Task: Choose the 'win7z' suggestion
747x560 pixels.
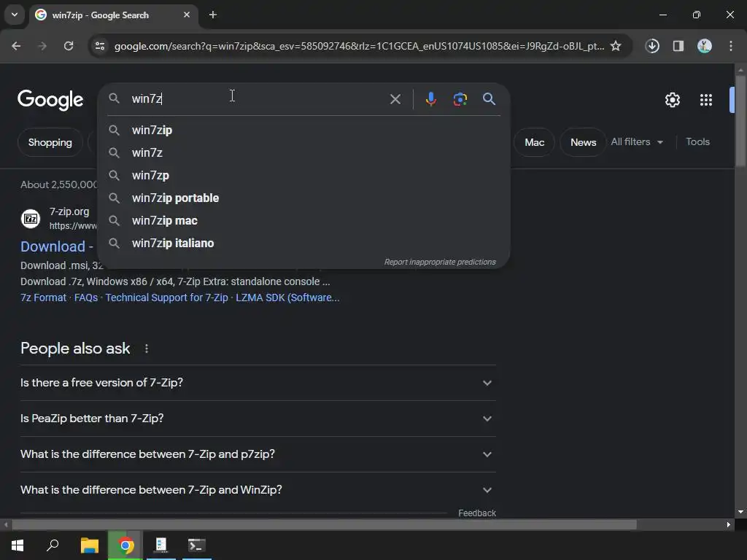Action: tap(303, 153)
